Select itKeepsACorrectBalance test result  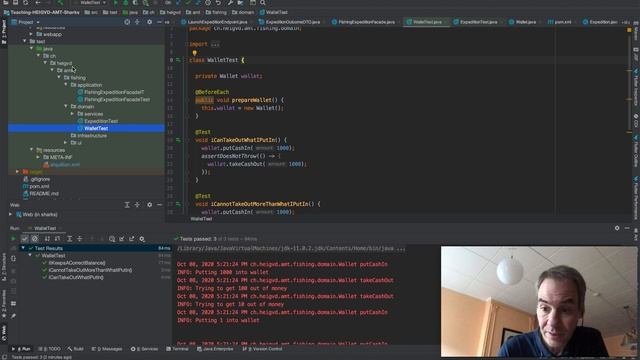click(x=77, y=263)
